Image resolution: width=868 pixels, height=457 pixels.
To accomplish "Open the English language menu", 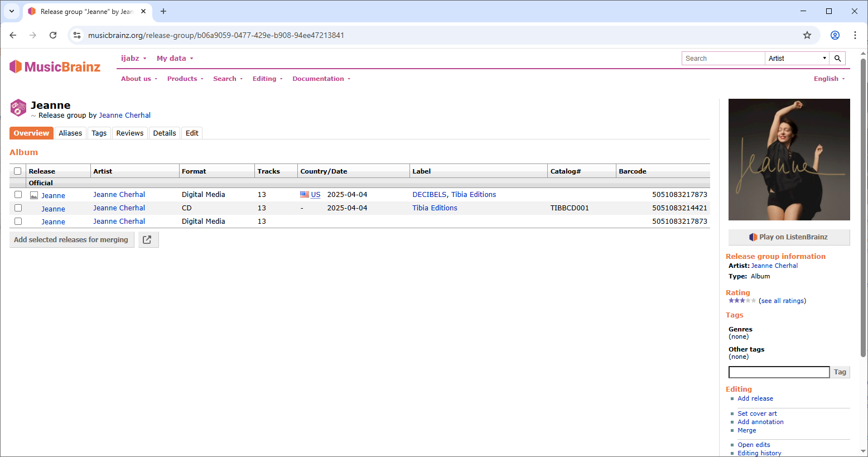I will point(829,79).
